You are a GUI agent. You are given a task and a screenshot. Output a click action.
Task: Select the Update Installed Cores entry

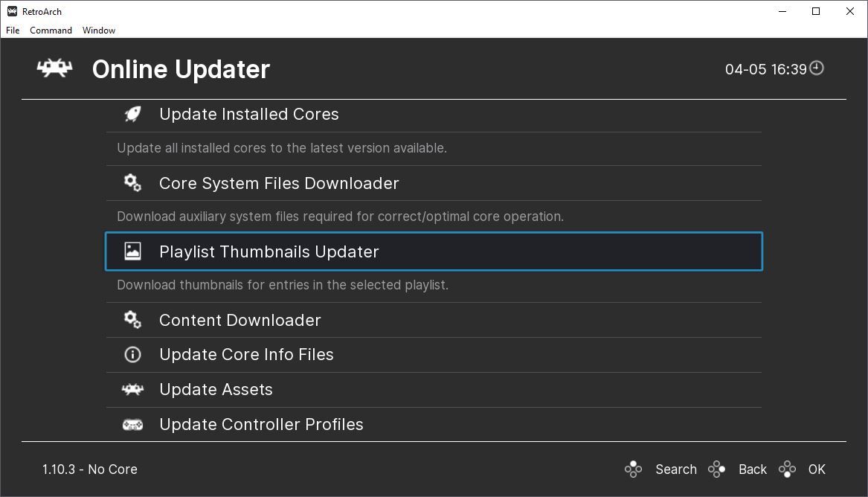249,115
